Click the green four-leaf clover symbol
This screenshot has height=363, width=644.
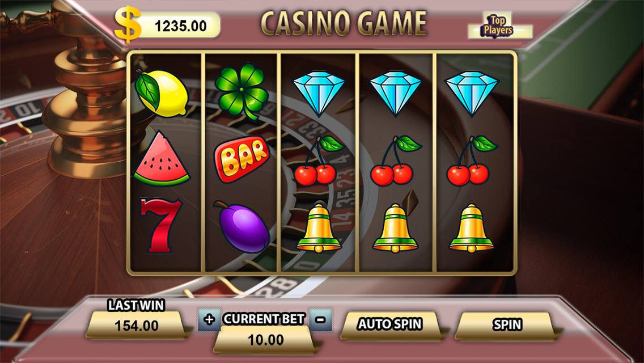pos(241,91)
